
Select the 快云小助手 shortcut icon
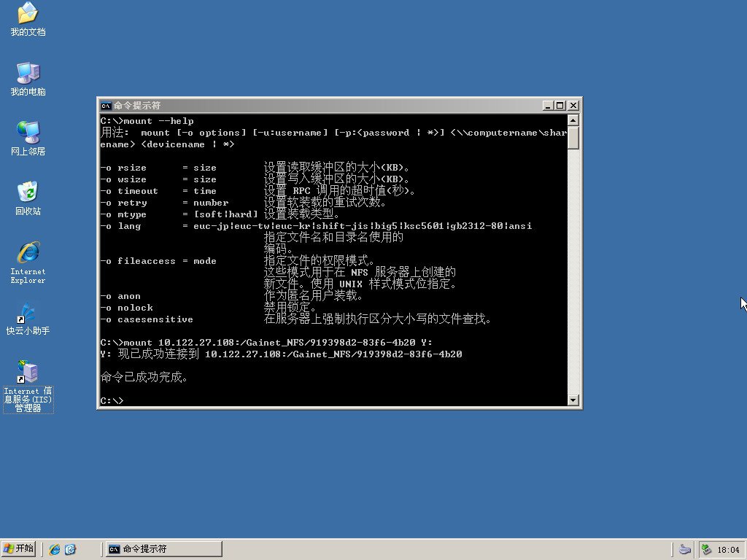tap(28, 314)
